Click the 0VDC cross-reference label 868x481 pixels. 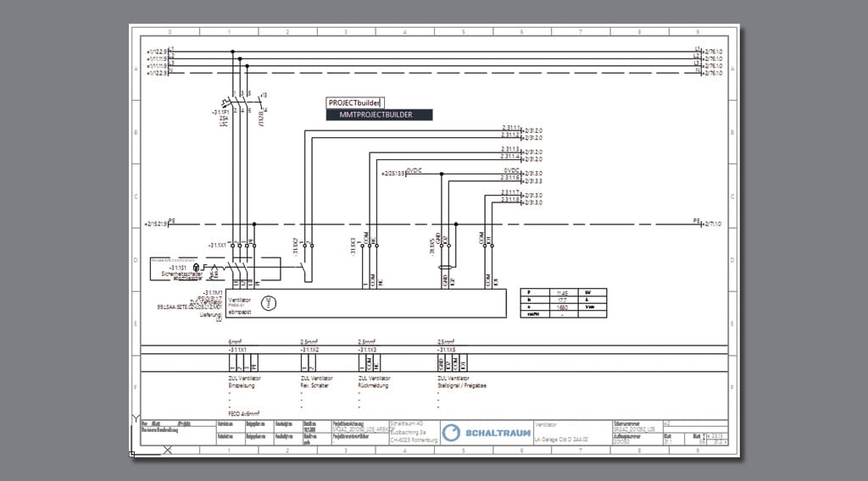(x=414, y=170)
